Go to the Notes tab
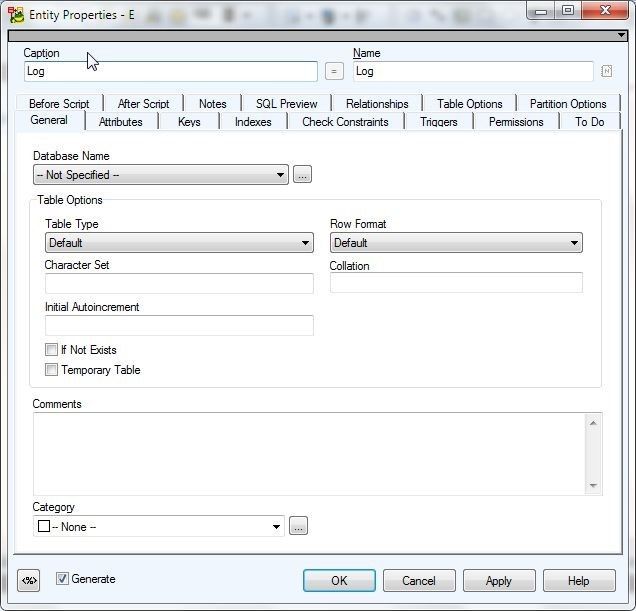The image size is (636, 611). coord(213,103)
